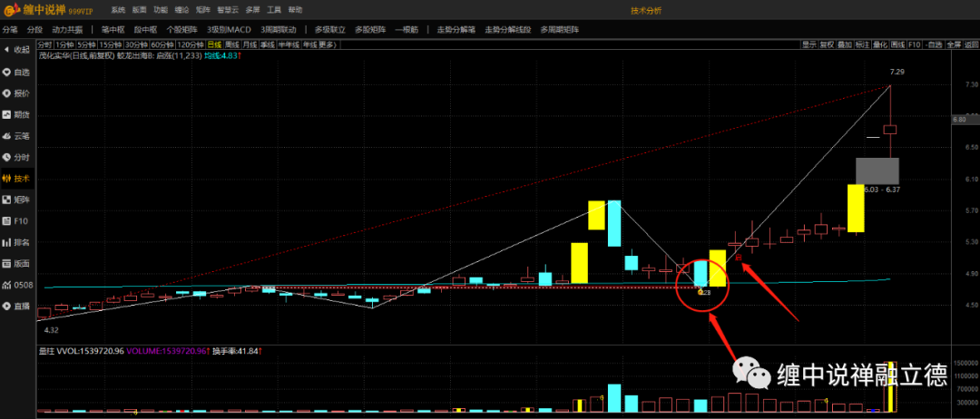
Task: Select the 日线 daily period tab
Action: coord(214,44)
